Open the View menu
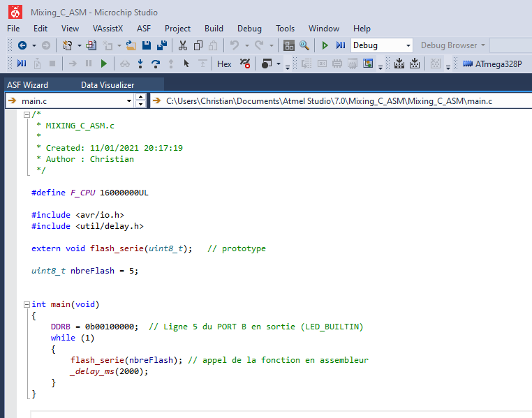 70,29
